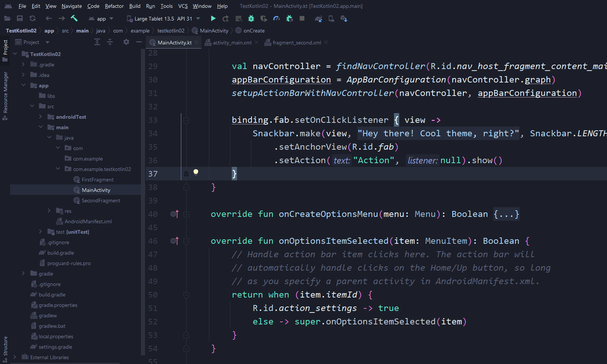
Task: Select local.properties file in tree
Action: 56,337
